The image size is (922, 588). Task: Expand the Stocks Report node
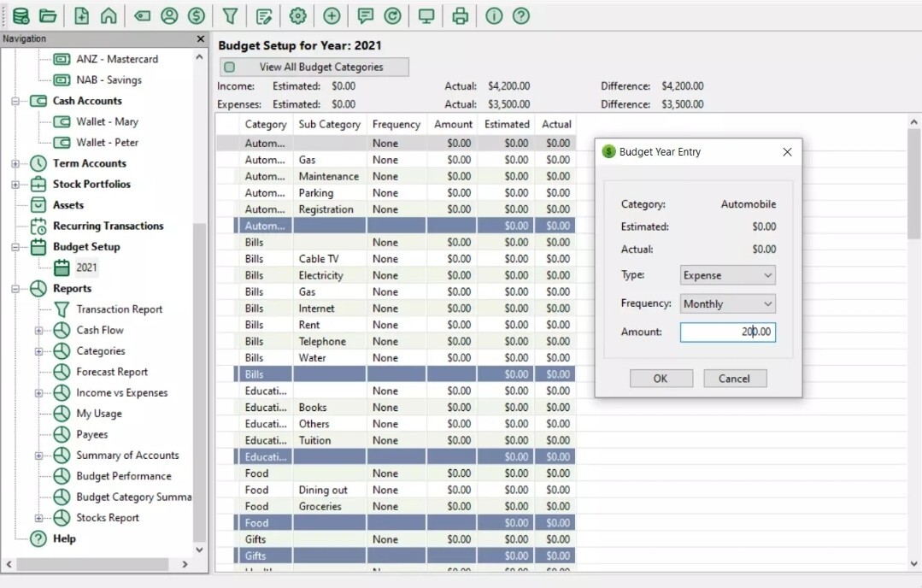click(x=38, y=518)
